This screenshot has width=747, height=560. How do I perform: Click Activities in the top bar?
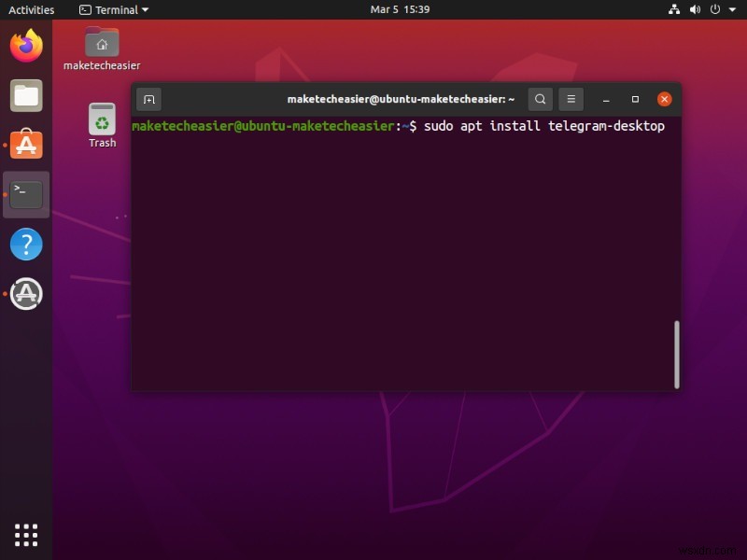pyautogui.click(x=31, y=9)
